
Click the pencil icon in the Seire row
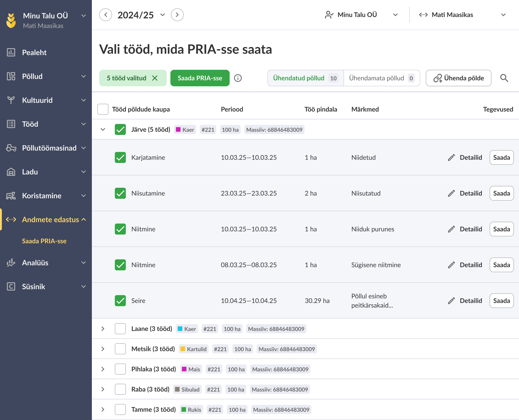[x=451, y=301]
